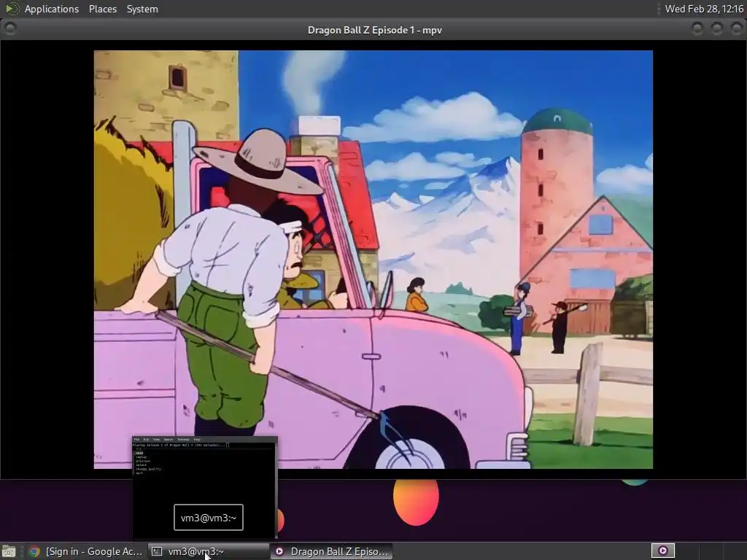Click the show desktop icon in bottom panel
Screen dimensions: 747x560
tap(9, 551)
